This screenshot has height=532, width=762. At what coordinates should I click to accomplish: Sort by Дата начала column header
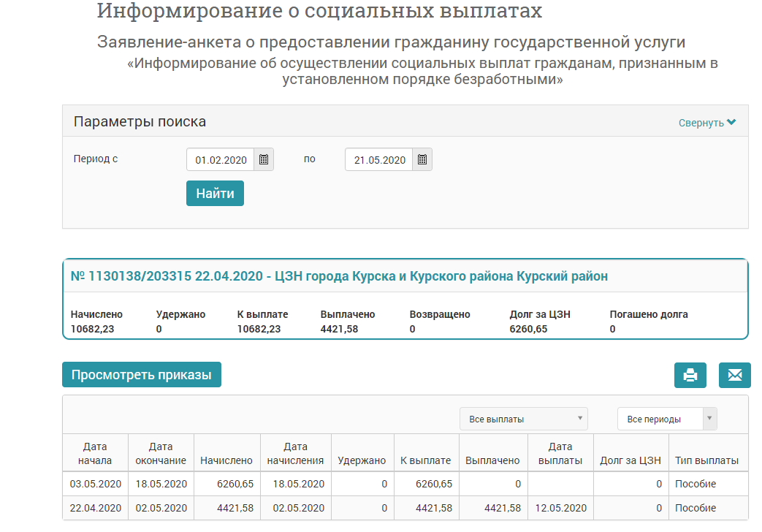pyautogui.click(x=95, y=453)
